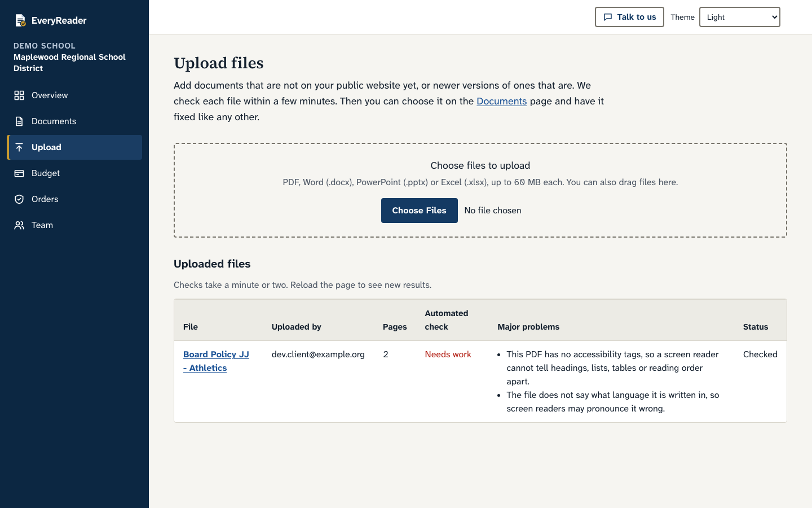Image resolution: width=812 pixels, height=508 pixels.
Task: Select the Budget sidebar item
Action: coord(74,173)
